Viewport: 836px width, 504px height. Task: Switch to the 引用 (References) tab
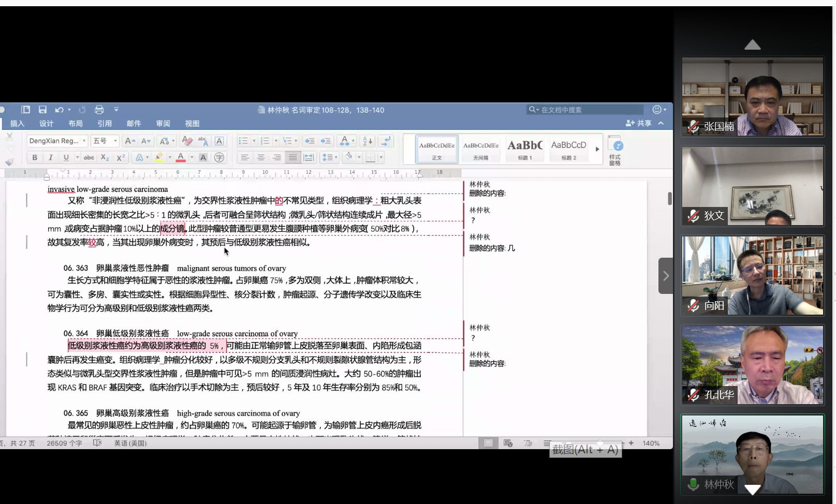[105, 124]
